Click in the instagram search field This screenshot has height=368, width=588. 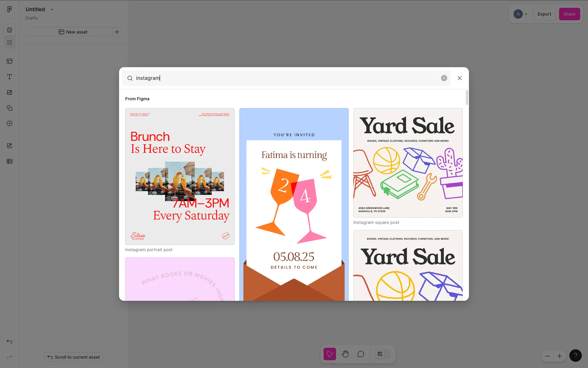point(276,78)
